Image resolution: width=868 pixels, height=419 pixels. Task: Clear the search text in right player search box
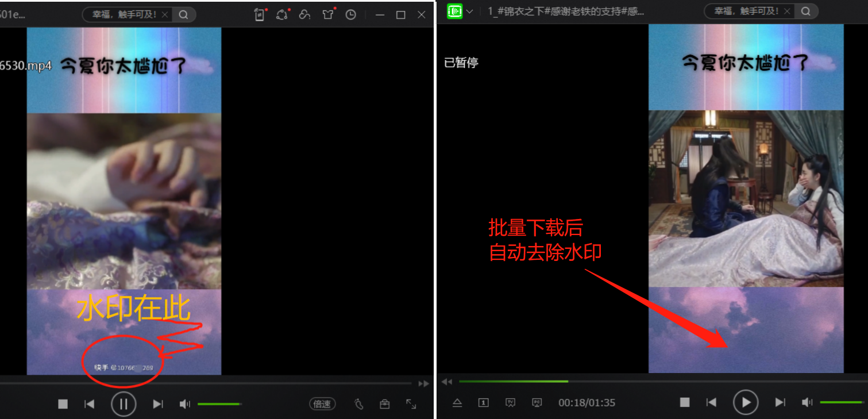coord(788,11)
